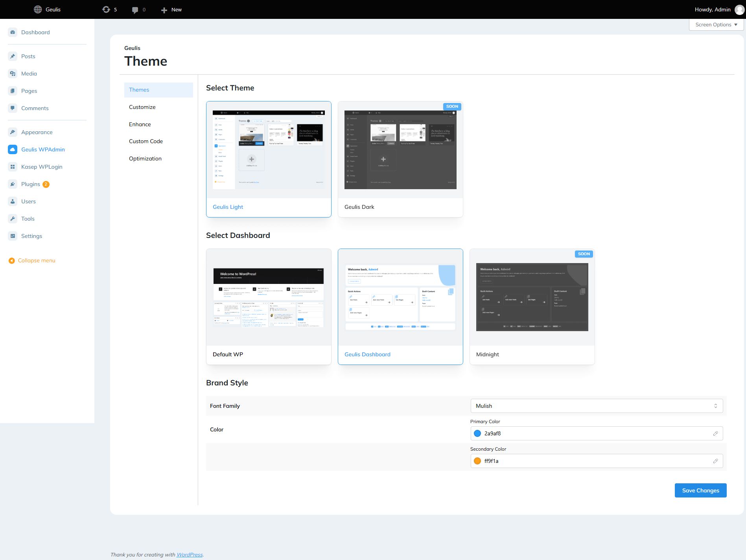
Task: Click the Primary Color hex input field
Action: pos(597,433)
